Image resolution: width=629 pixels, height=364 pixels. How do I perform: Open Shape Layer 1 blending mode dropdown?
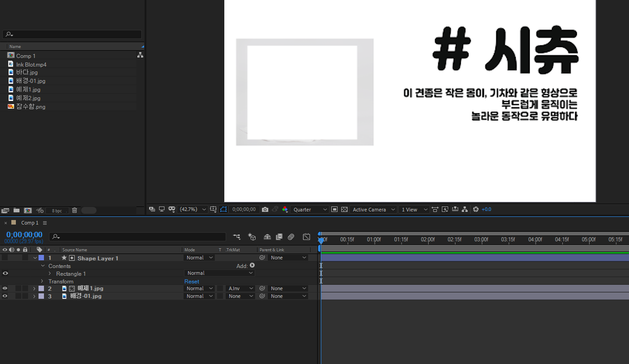point(199,258)
